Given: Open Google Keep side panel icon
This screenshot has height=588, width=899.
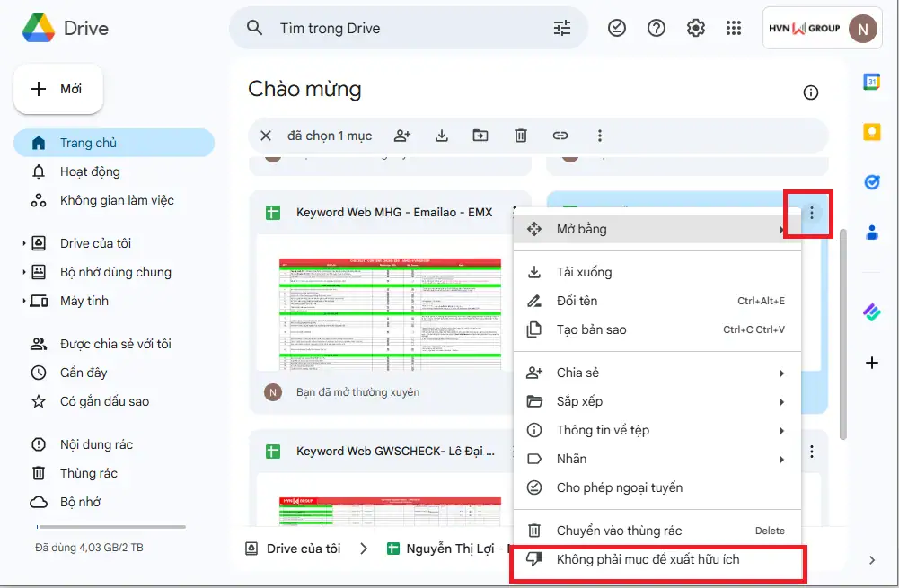Looking at the screenshot, I should (x=871, y=132).
